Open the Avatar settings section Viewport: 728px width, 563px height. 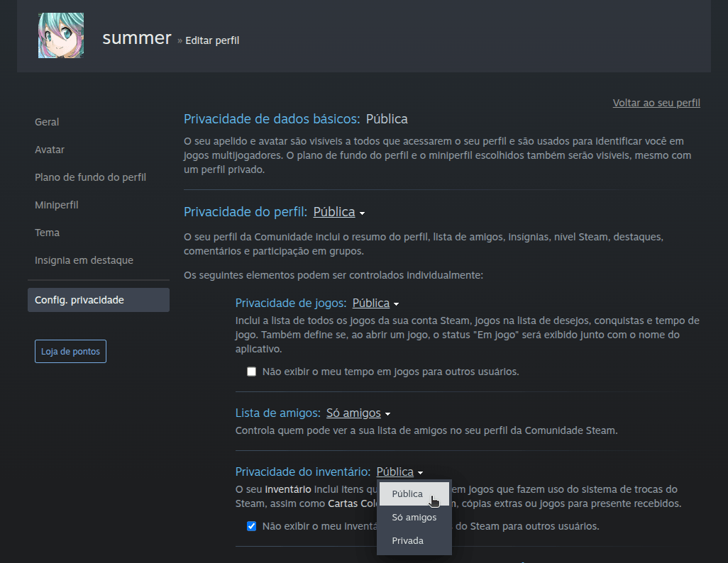coord(50,149)
